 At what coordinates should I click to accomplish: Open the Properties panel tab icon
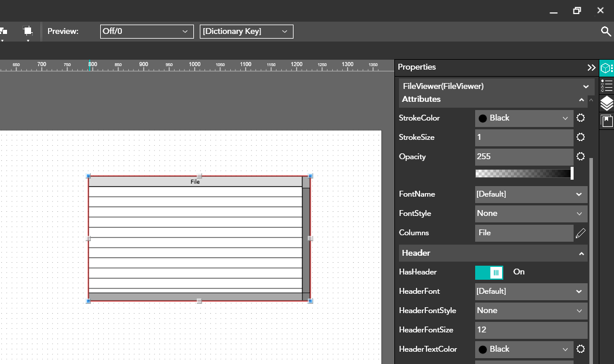coord(606,68)
